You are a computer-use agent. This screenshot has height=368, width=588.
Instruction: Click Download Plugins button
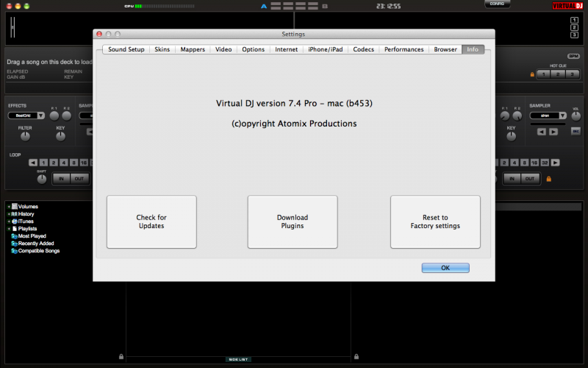tap(293, 222)
